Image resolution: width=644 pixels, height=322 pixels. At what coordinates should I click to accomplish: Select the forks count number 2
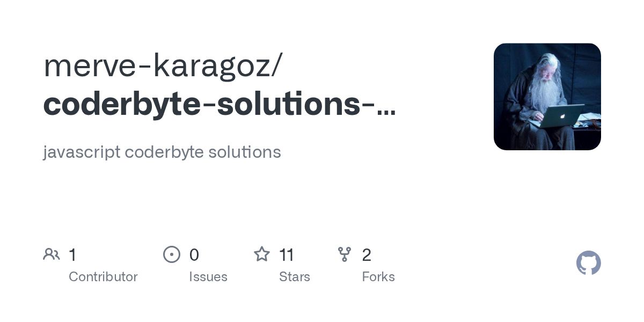tap(367, 255)
